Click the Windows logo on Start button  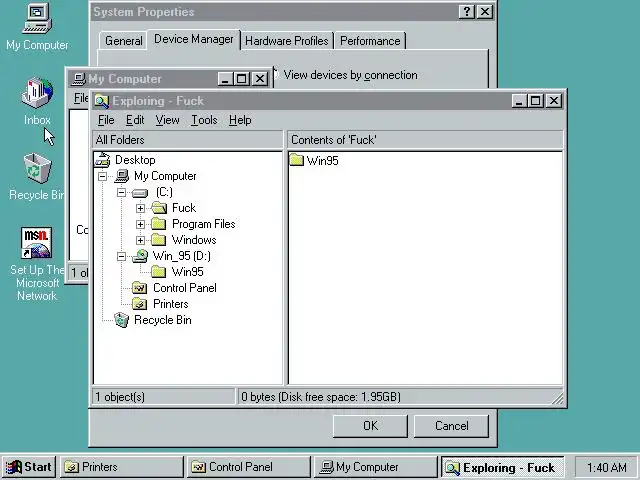tap(13, 467)
